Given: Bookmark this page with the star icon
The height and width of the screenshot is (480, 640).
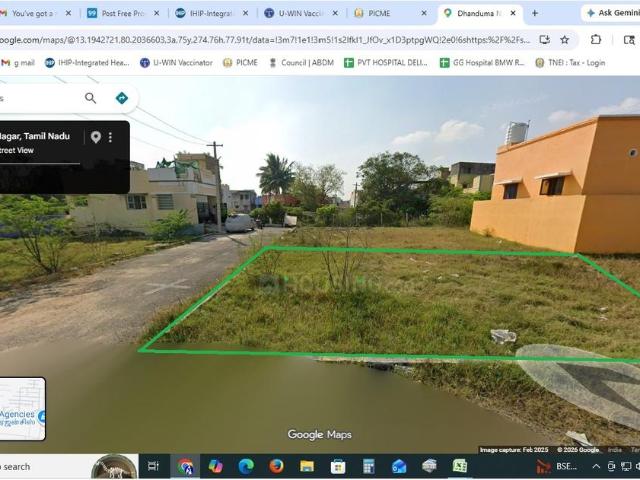Looking at the screenshot, I should tap(564, 40).
